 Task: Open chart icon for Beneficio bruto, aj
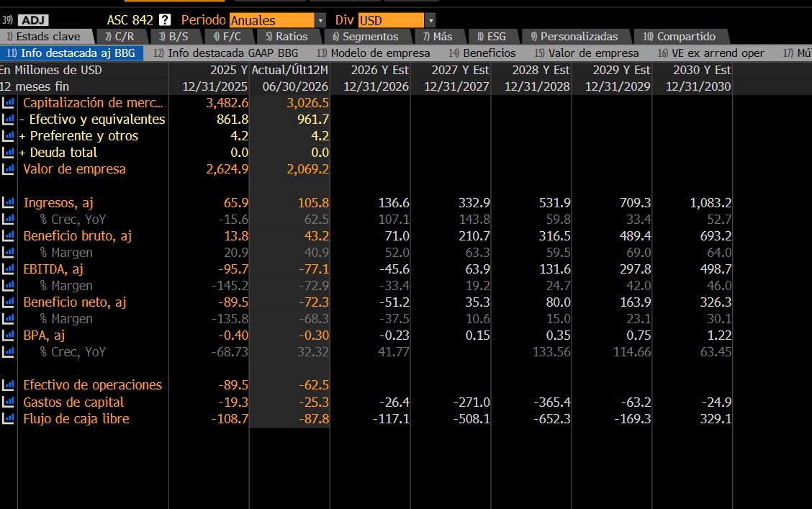pyautogui.click(x=9, y=235)
